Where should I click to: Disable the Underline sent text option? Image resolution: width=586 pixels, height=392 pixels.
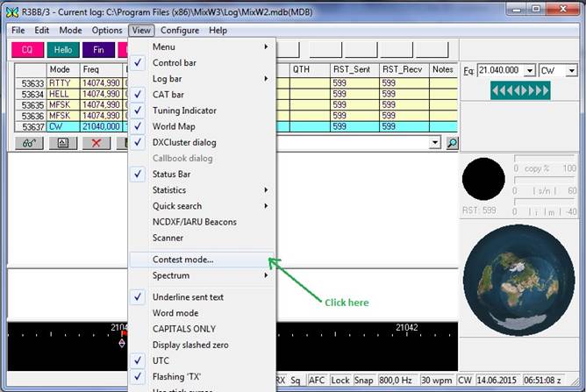(x=188, y=297)
